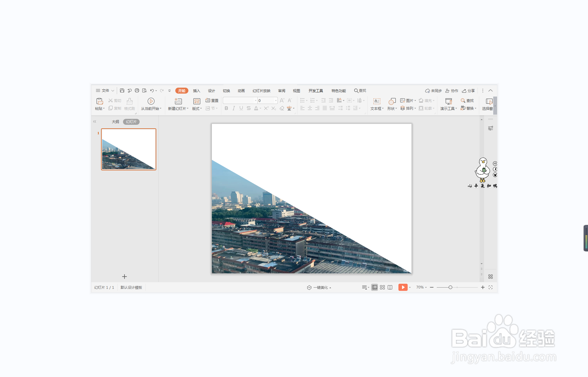
Task: Expand the 版式 layout dropdown
Action: pos(197,108)
